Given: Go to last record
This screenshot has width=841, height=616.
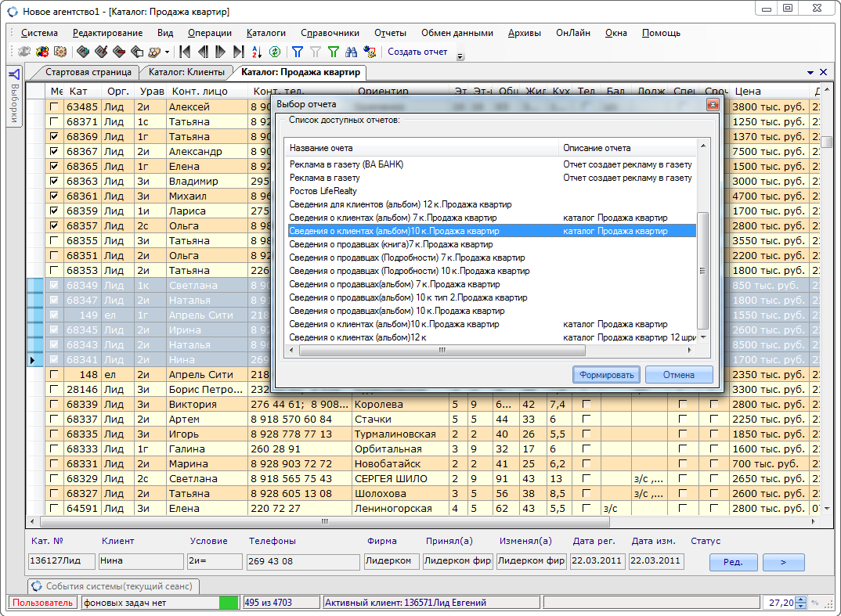Looking at the screenshot, I should pyautogui.click(x=239, y=52).
